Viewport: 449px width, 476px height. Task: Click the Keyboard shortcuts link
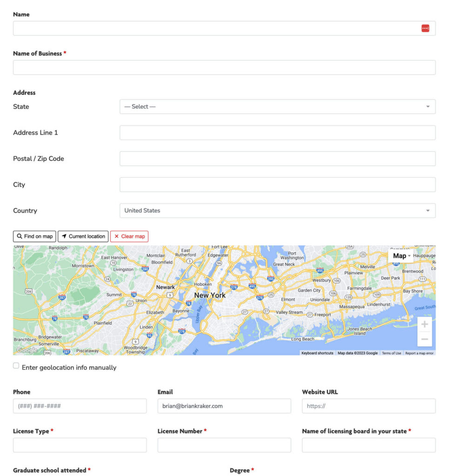tap(320, 353)
